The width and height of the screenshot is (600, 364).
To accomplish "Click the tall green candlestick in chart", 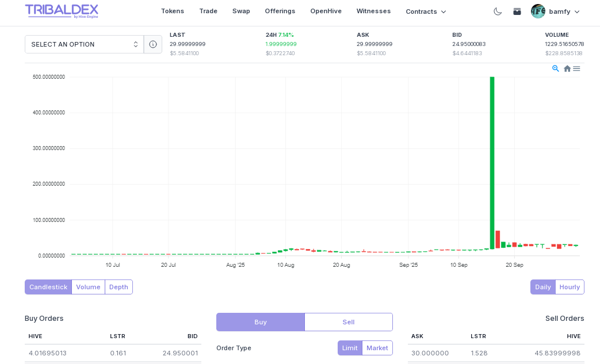I will (x=492, y=161).
